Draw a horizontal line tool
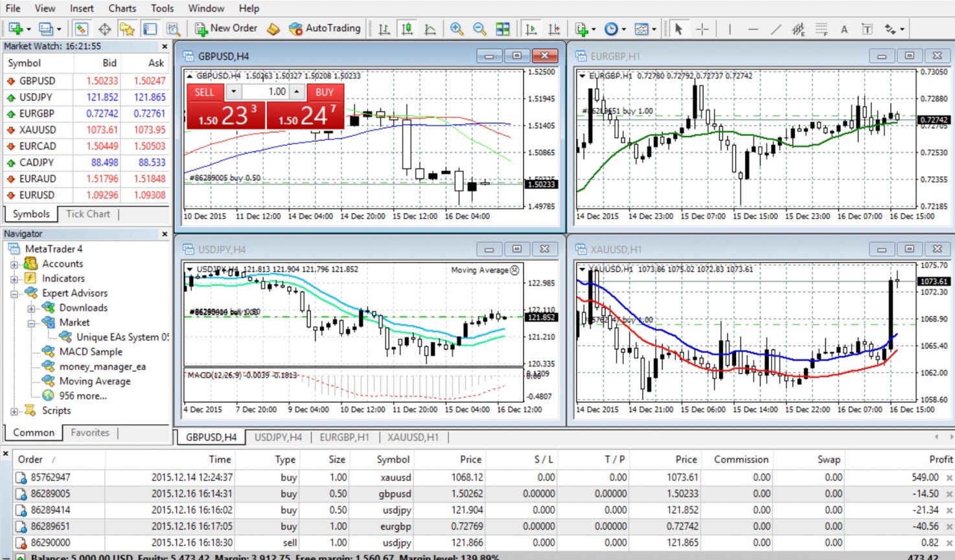 point(752,29)
